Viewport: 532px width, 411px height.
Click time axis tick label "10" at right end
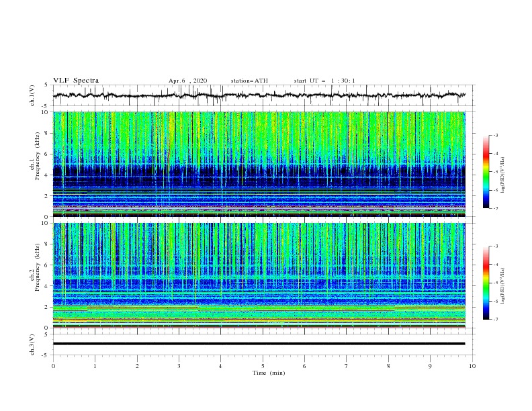tap(472, 366)
